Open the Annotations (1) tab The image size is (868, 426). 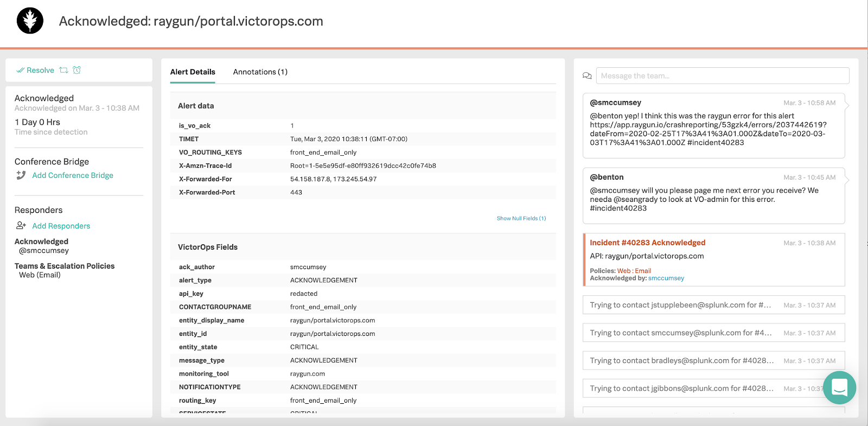pyautogui.click(x=260, y=72)
